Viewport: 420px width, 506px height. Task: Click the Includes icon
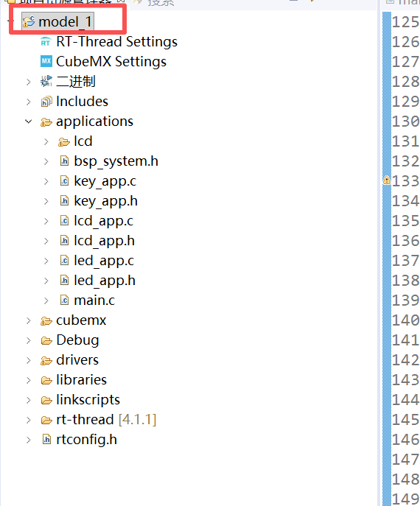tap(46, 102)
